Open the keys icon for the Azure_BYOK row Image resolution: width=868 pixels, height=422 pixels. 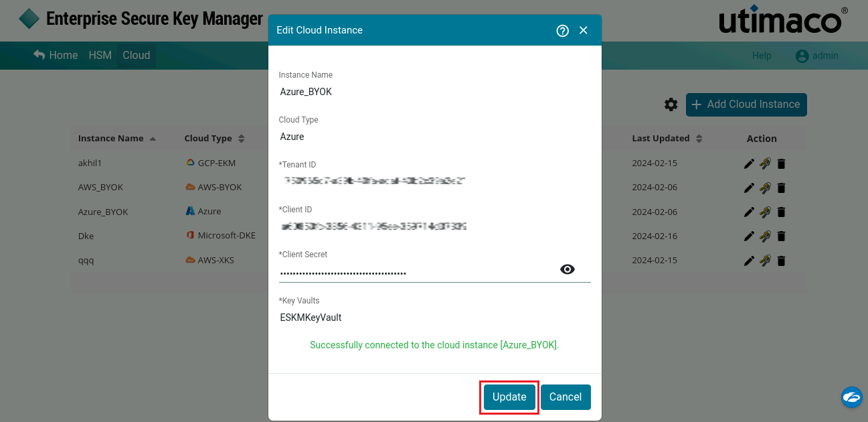[766, 212]
